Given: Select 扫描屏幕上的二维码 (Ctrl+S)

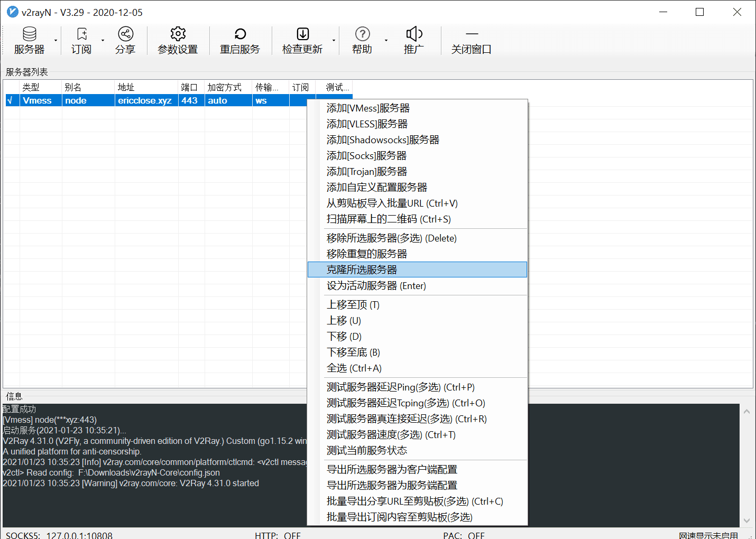Looking at the screenshot, I should (x=417, y=219).
